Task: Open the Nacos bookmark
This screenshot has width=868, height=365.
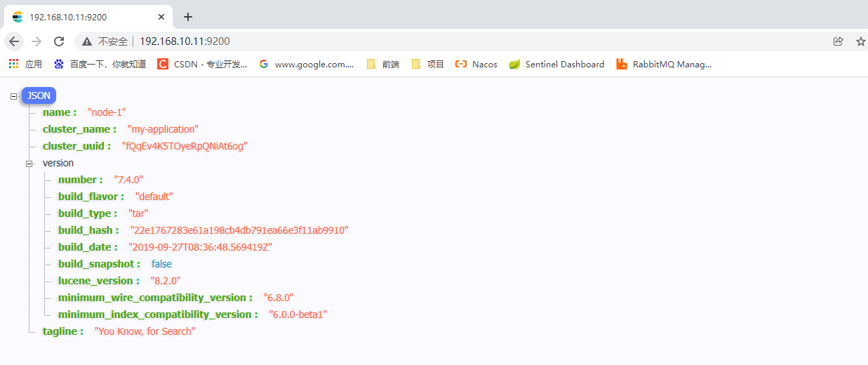Action: pos(476,64)
